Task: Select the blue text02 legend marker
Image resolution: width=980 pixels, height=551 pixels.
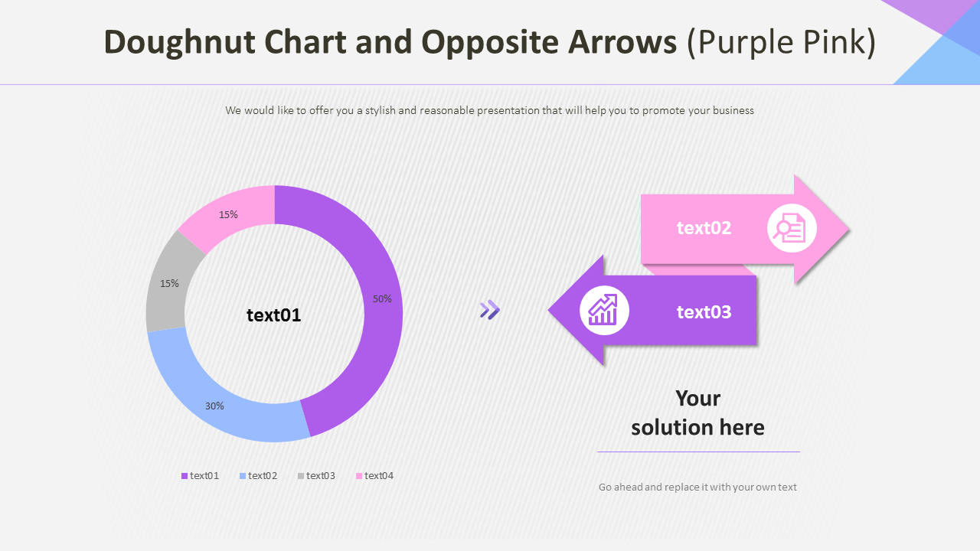Action: (x=243, y=476)
